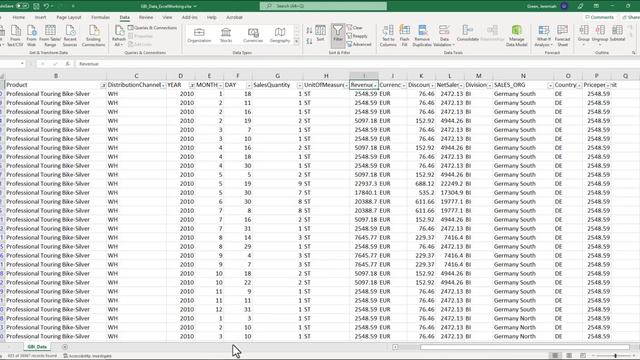Open the Consolidate tool
The image size is (640, 360).
pos(467,33)
